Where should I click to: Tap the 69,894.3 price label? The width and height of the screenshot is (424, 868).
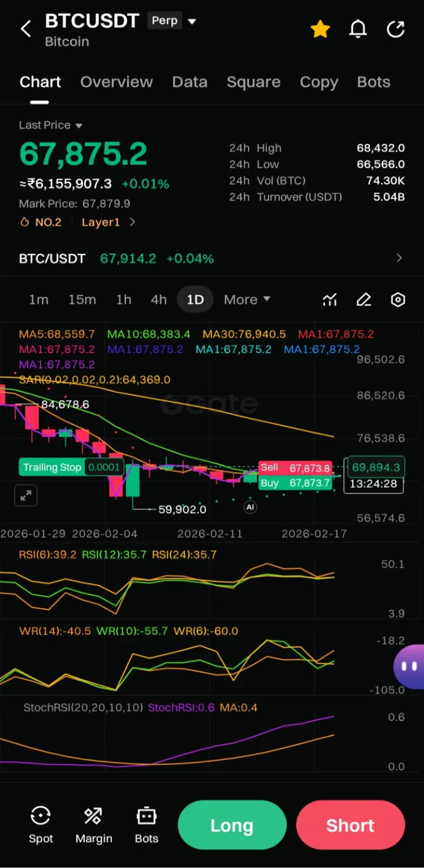click(376, 467)
